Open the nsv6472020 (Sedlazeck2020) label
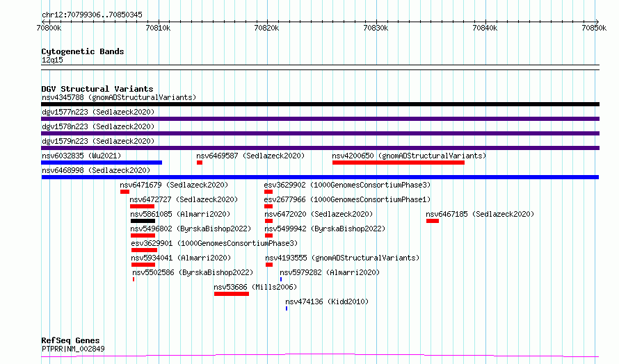The height and width of the screenshot is (364, 619). pyautogui.click(x=319, y=214)
